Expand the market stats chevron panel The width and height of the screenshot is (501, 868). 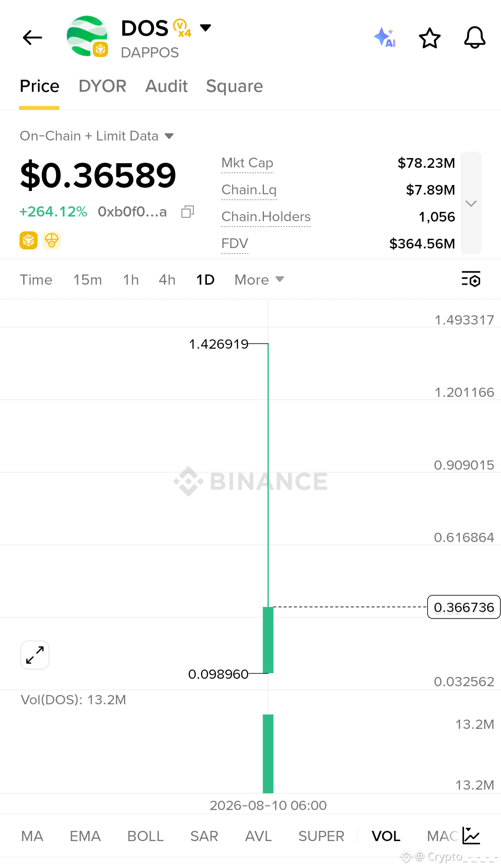471,203
